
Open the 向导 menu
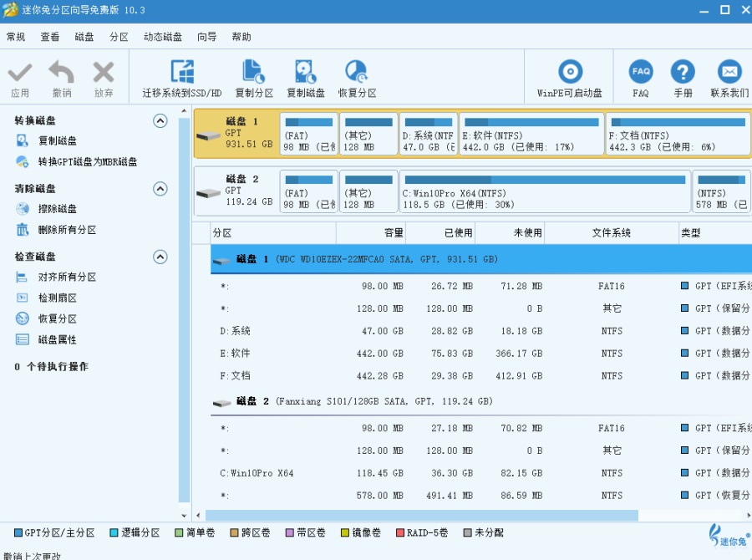click(206, 37)
